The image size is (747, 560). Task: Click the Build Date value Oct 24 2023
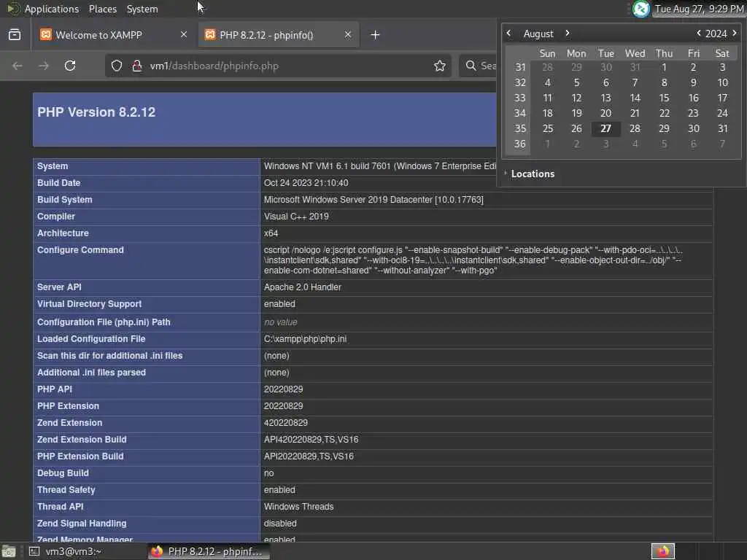pyautogui.click(x=306, y=183)
